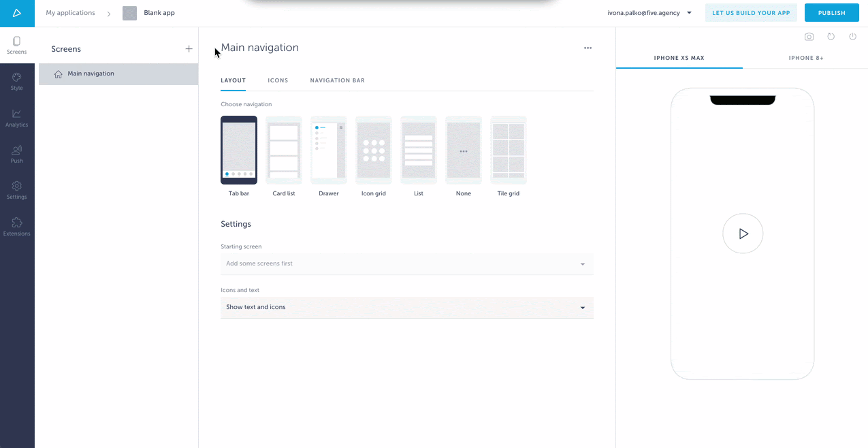Choose the Drawer navigation layout
This screenshot has width=868, height=448.
click(x=329, y=150)
